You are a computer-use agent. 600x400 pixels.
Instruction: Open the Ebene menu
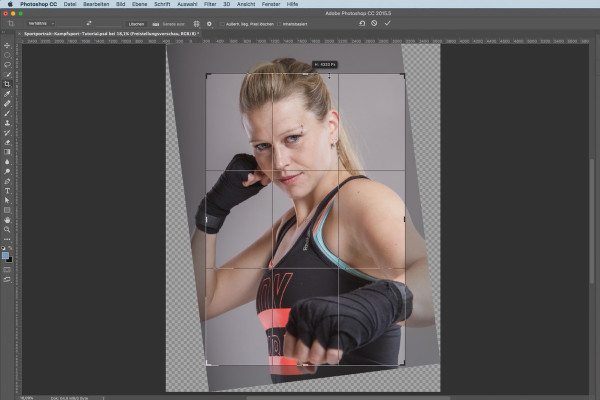point(139,4)
